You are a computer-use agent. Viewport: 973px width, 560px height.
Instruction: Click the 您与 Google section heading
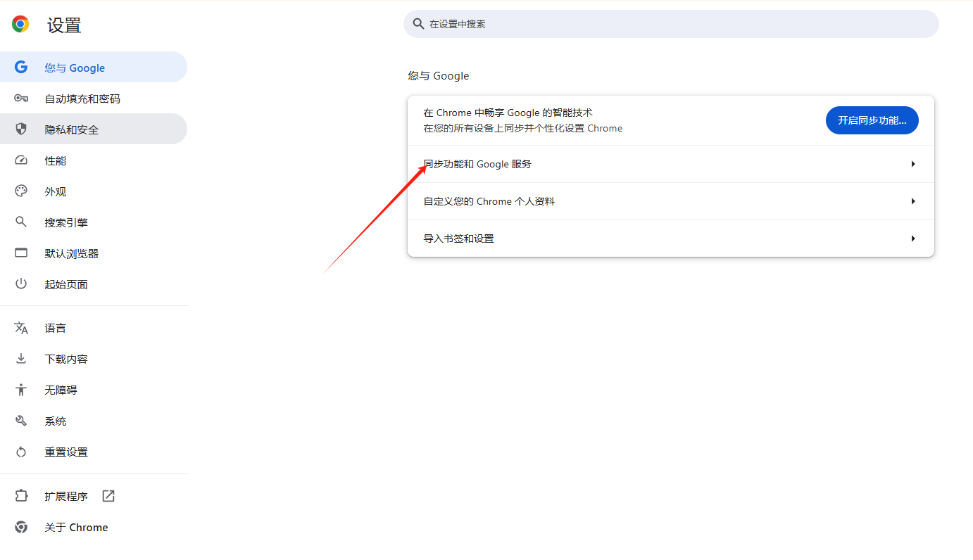439,76
